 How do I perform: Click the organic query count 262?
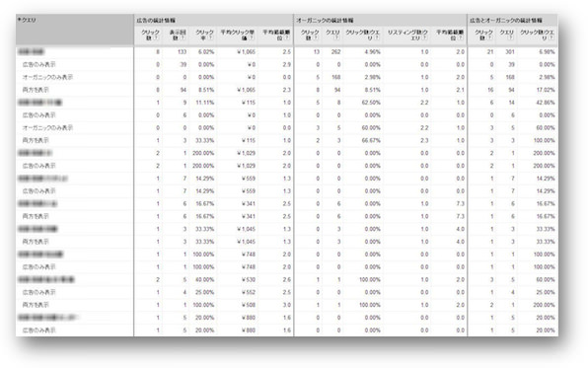(x=335, y=51)
